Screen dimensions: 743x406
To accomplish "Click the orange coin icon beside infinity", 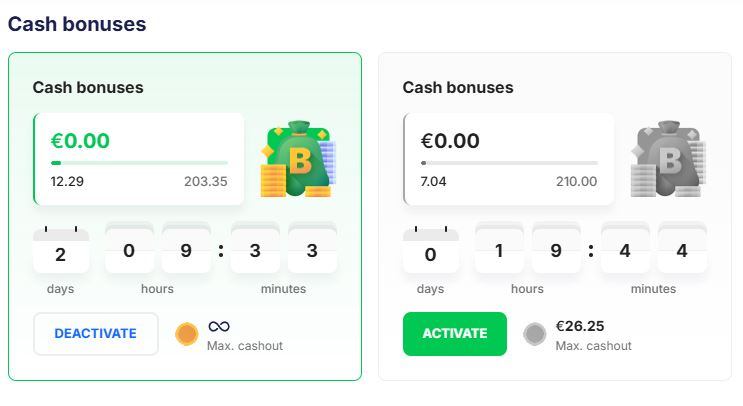I will click(x=186, y=334).
